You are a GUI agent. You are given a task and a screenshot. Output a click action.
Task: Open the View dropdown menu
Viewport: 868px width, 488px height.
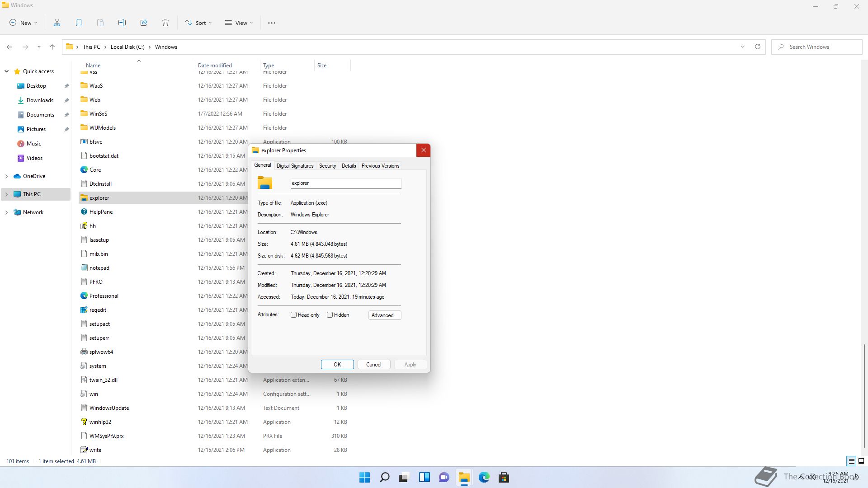(x=239, y=23)
